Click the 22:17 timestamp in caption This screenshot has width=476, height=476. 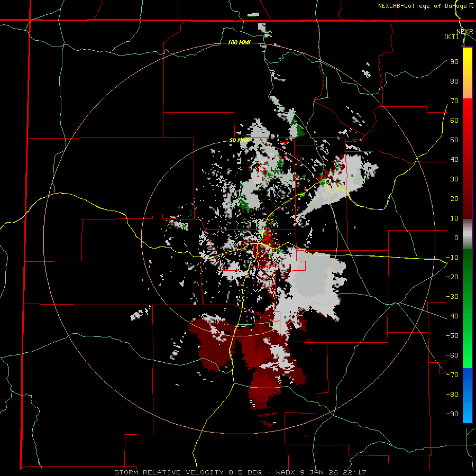point(355,472)
